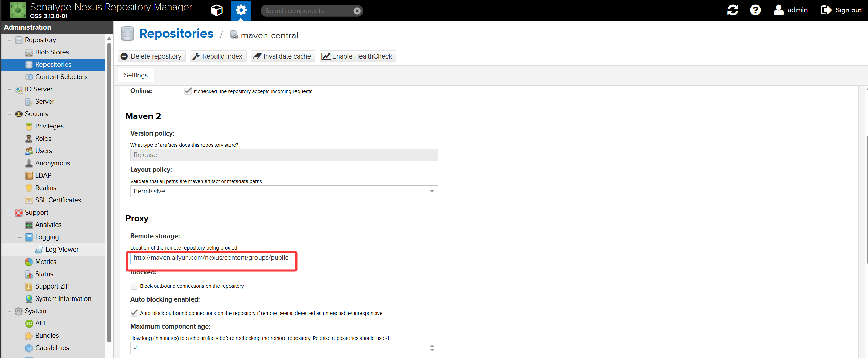Collapse the Security tree node
The height and width of the screenshot is (358, 868).
coord(9,114)
